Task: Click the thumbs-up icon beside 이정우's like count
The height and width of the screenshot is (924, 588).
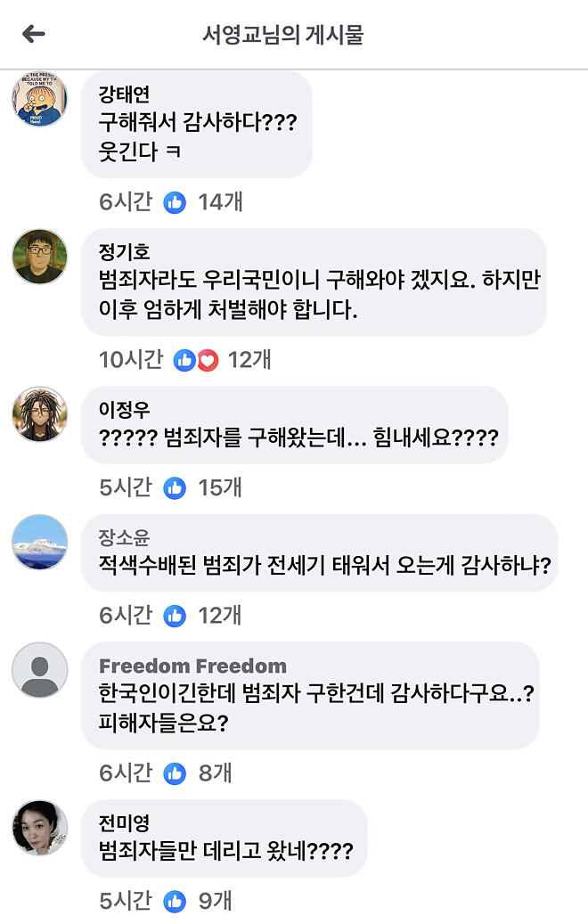Action: pyautogui.click(x=175, y=487)
